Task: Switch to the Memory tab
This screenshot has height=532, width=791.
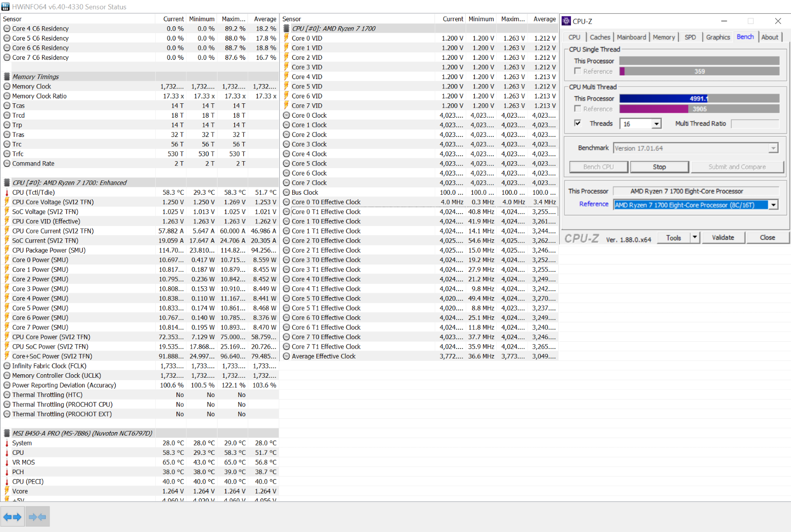Action: coord(663,37)
